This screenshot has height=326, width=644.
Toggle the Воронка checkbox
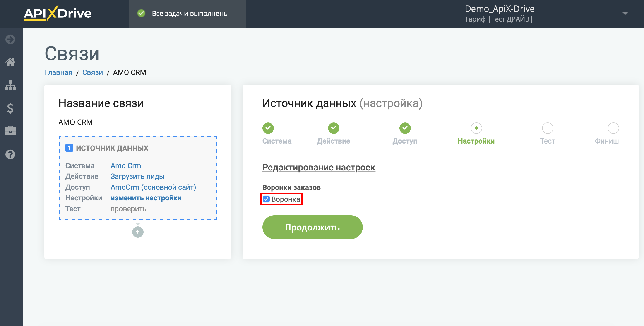pyautogui.click(x=266, y=199)
